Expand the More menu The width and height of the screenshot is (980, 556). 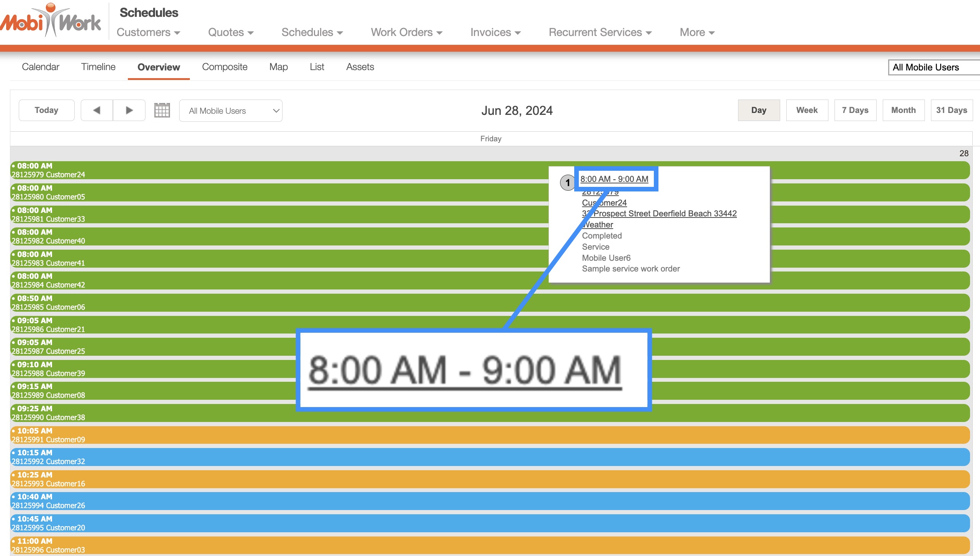(697, 33)
